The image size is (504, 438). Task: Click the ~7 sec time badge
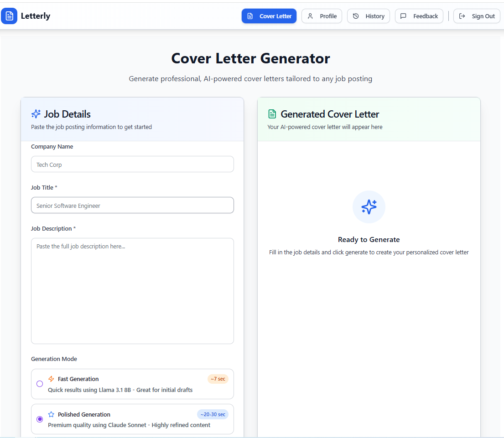click(x=218, y=379)
